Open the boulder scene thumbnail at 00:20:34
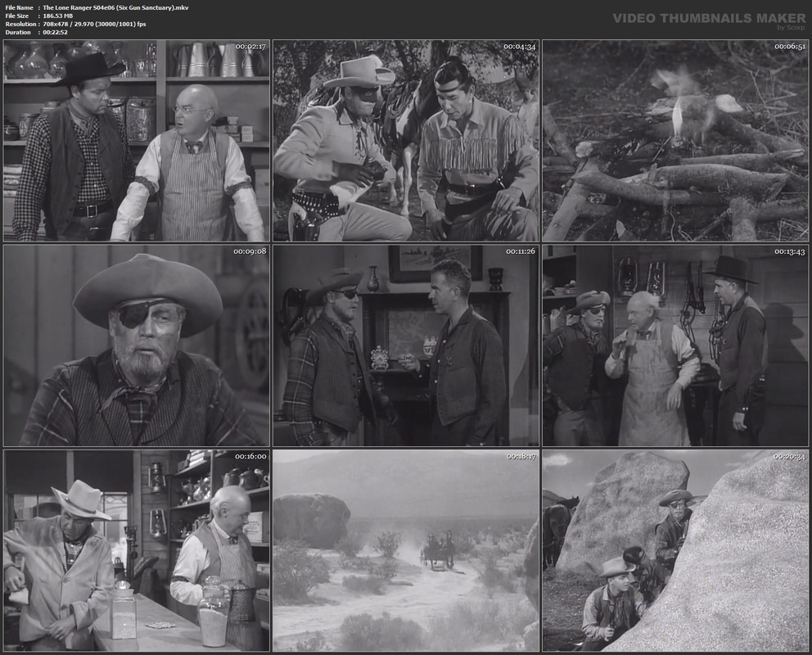Viewport: 812px width, 655px height. click(x=675, y=551)
